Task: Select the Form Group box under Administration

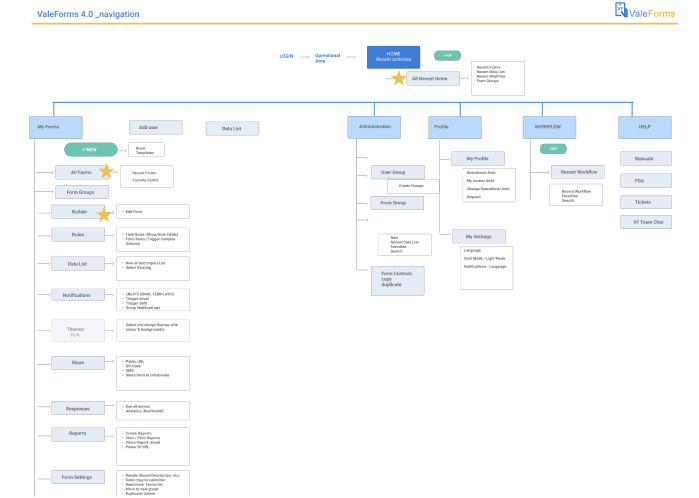Action: 397,203
